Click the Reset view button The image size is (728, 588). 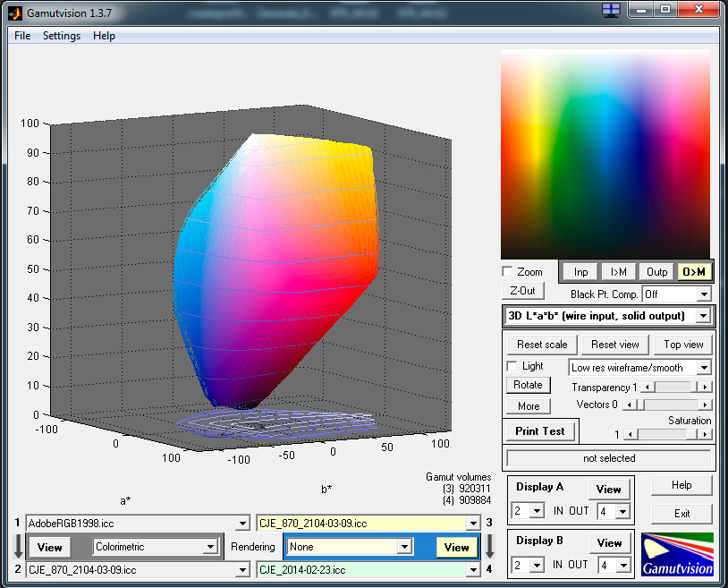615,345
